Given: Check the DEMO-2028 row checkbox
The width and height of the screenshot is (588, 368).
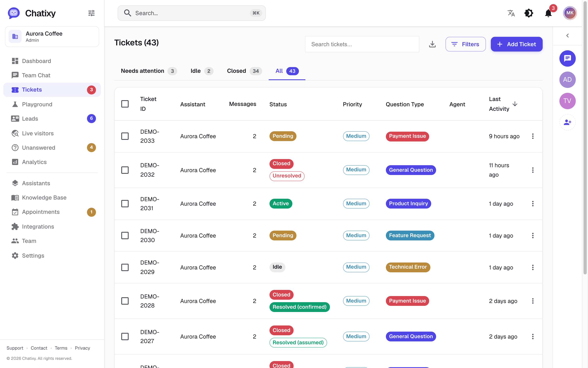Looking at the screenshot, I should (x=125, y=301).
